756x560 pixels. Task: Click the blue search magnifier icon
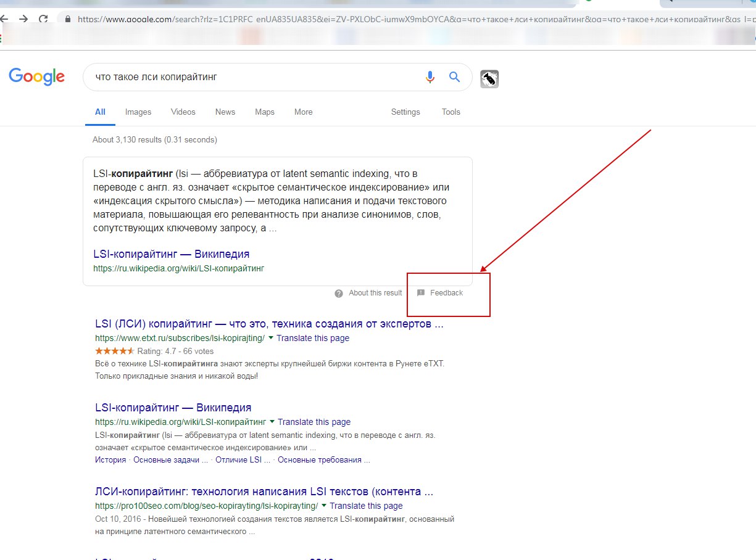tap(455, 77)
